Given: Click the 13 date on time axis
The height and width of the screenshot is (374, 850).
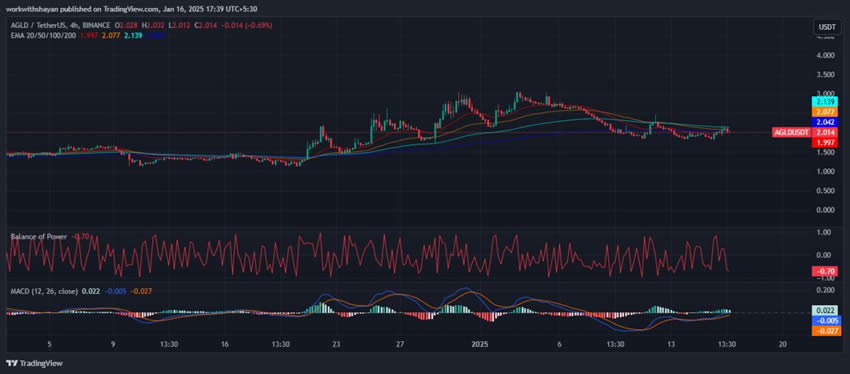Looking at the screenshot, I should [x=671, y=344].
